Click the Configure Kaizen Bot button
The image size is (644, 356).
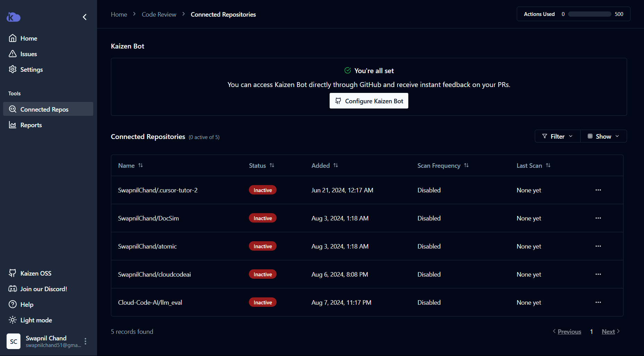[369, 101]
